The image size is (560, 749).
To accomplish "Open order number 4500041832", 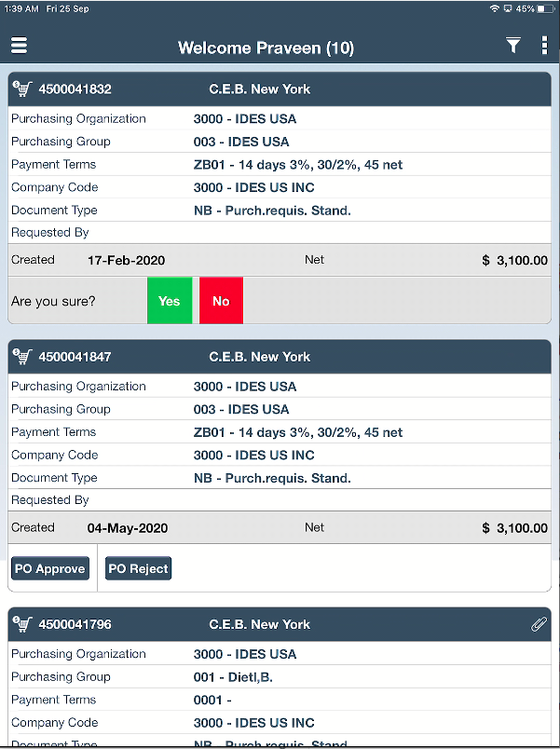I will [x=75, y=89].
